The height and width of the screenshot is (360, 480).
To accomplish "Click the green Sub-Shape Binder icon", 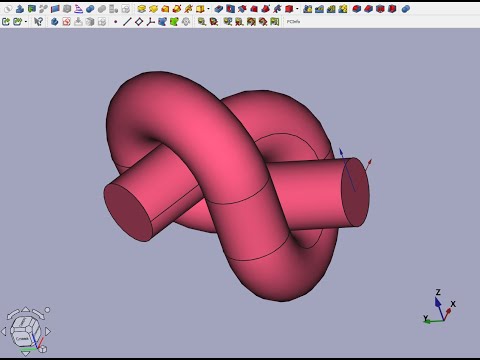I will tap(174, 22).
